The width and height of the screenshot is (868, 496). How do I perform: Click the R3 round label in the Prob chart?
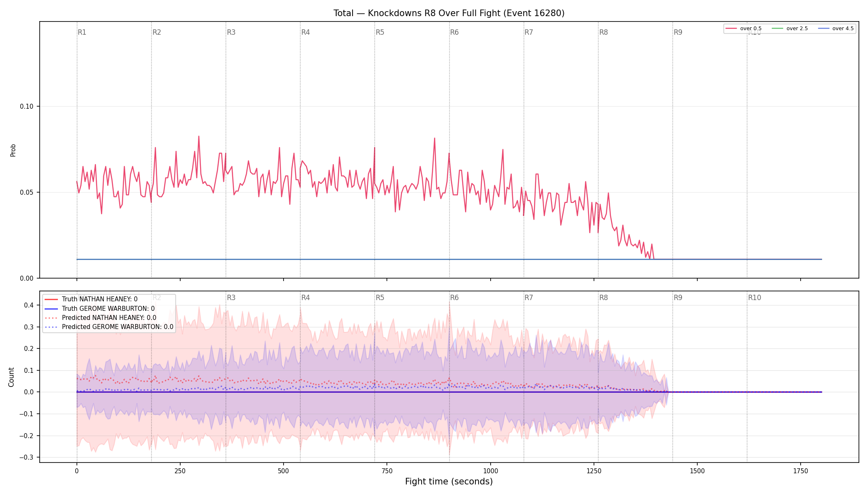tap(231, 32)
